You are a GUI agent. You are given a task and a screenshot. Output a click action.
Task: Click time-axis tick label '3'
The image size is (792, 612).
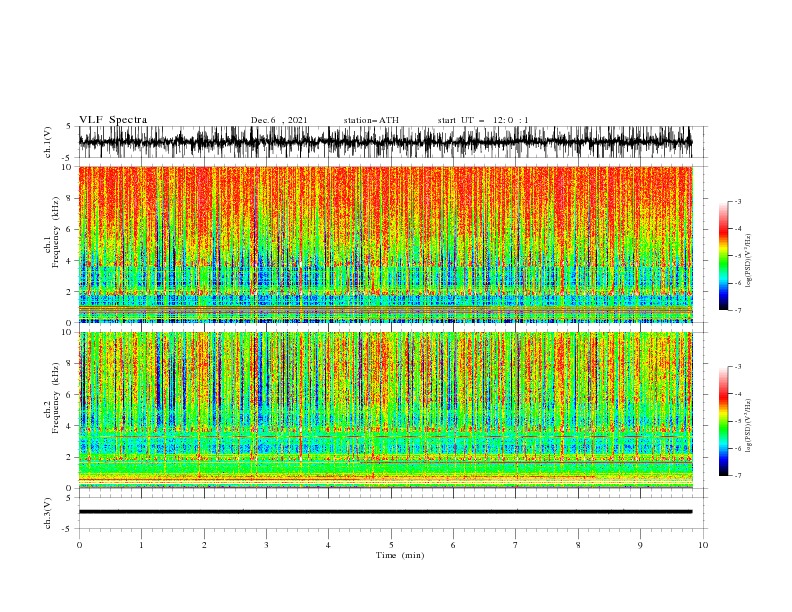point(266,545)
